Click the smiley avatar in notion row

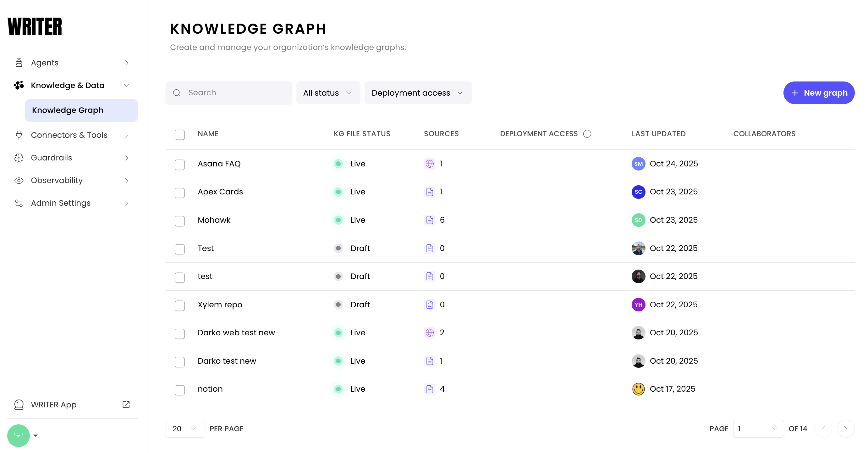(638, 389)
